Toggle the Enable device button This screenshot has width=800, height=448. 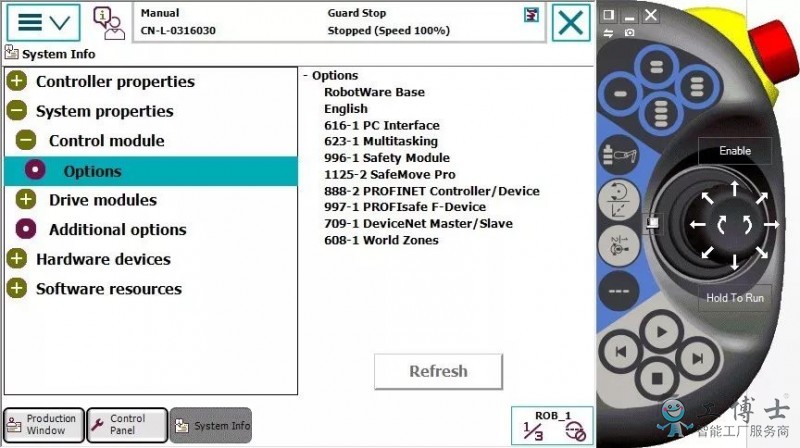click(x=735, y=151)
